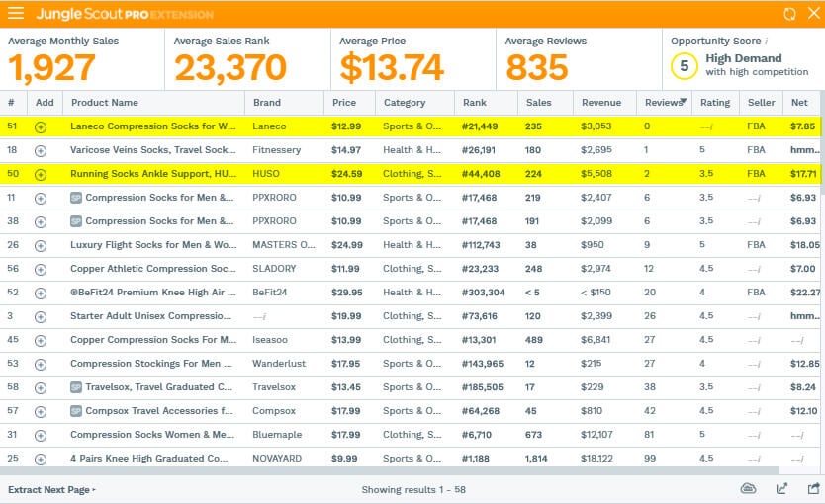Sort table by Rating column header
Image resolution: width=825 pixels, height=504 pixels.
point(715,103)
